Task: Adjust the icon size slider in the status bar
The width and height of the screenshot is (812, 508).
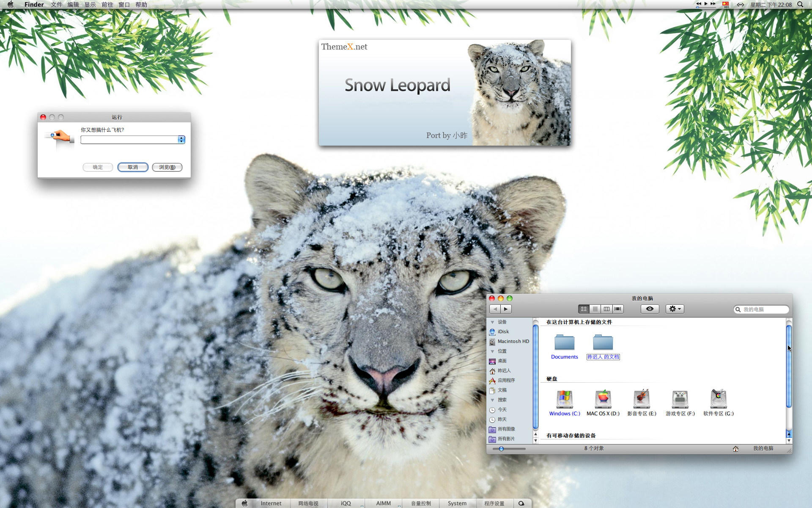Action: pos(509,449)
